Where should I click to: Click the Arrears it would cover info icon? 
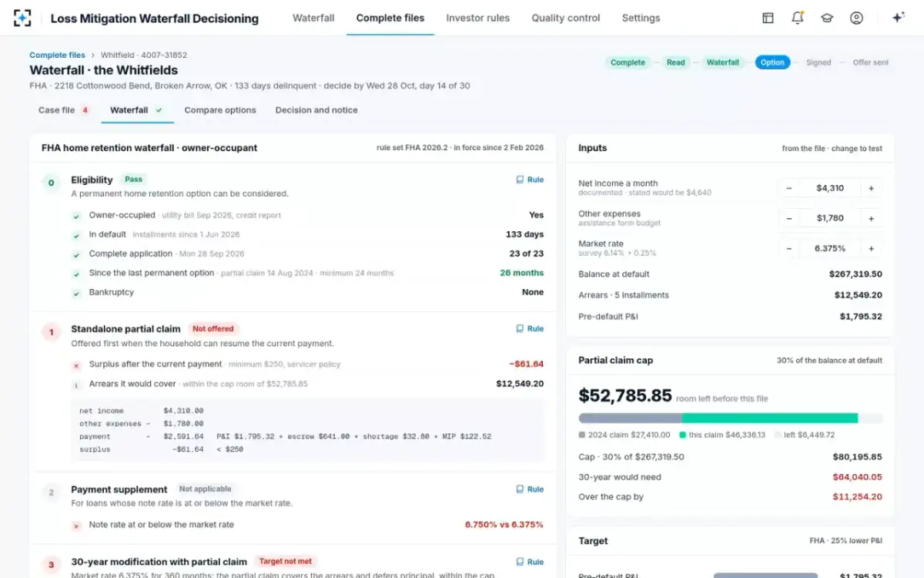click(x=76, y=385)
